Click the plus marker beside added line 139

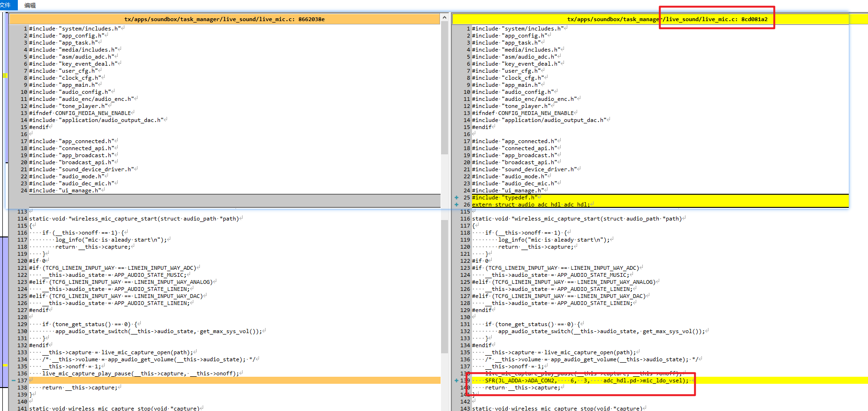[x=457, y=381]
